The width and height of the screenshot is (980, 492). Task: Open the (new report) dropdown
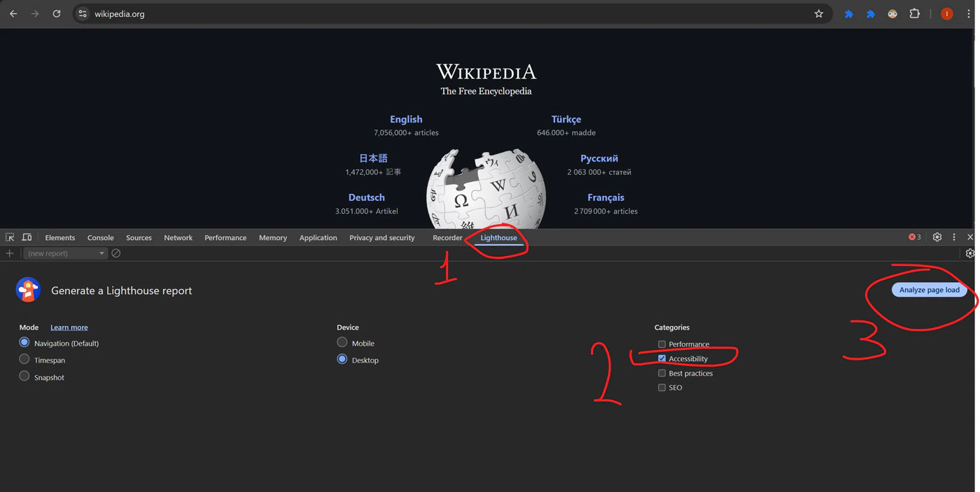[66, 253]
